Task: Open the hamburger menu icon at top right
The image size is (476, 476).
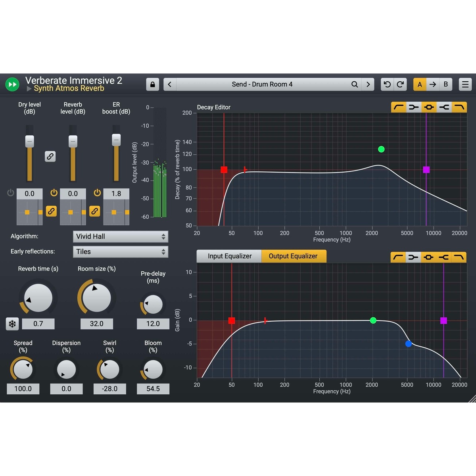Action: pyautogui.click(x=465, y=84)
